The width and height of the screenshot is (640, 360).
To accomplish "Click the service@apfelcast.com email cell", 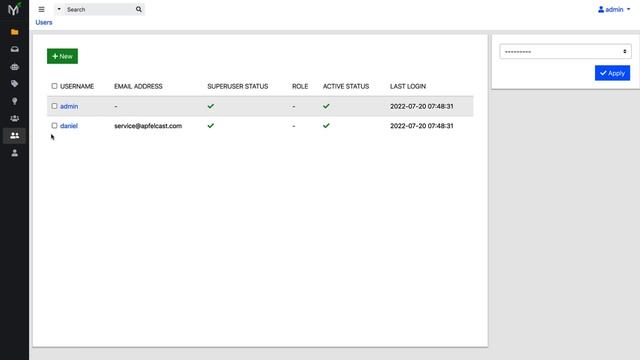I will click(x=148, y=126).
